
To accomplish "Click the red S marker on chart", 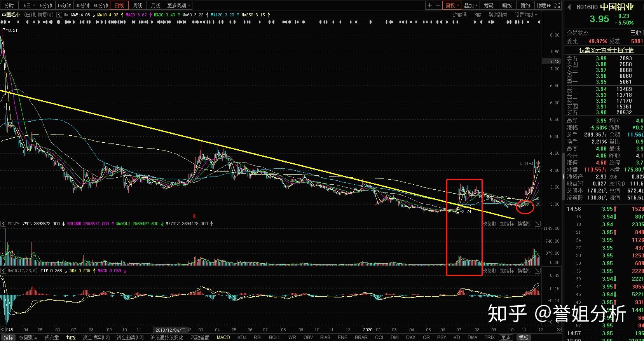I will click(x=194, y=216).
